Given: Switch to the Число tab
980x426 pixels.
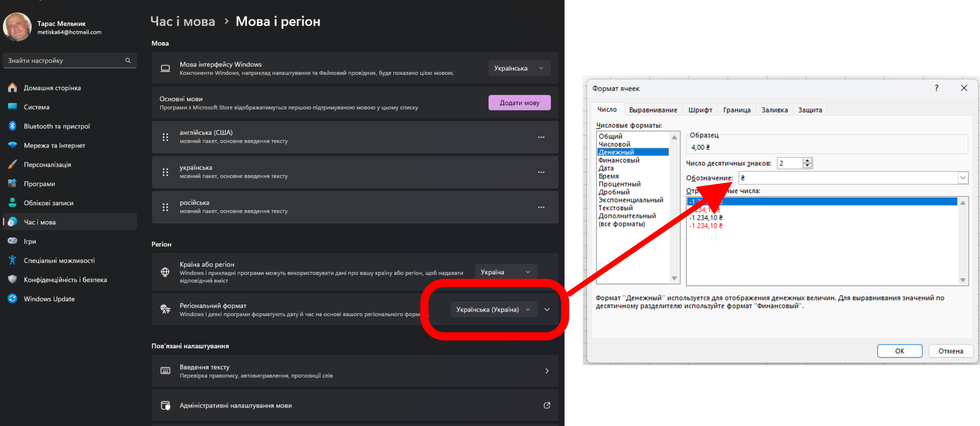Looking at the screenshot, I should pos(607,110).
